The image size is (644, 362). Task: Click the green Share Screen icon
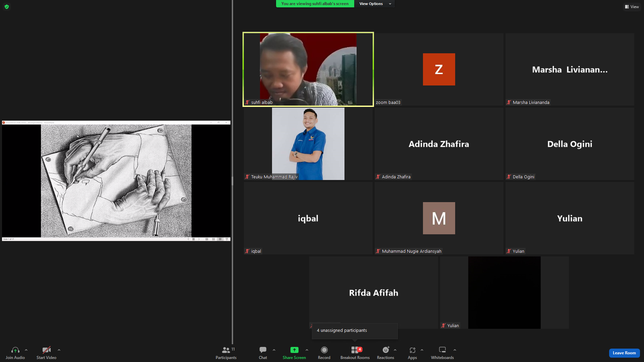point(294,350)
